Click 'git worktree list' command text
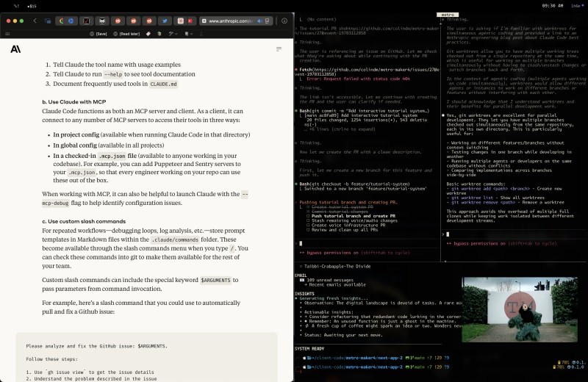The height and width of the screenshot is (382, 588). tap(472, 198)
